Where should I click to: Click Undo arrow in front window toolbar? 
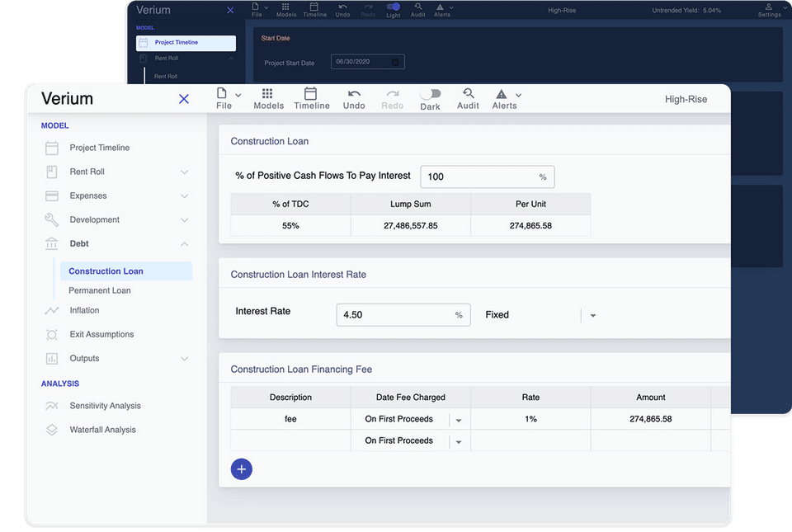pyautogui.click(x=354, y=93)
